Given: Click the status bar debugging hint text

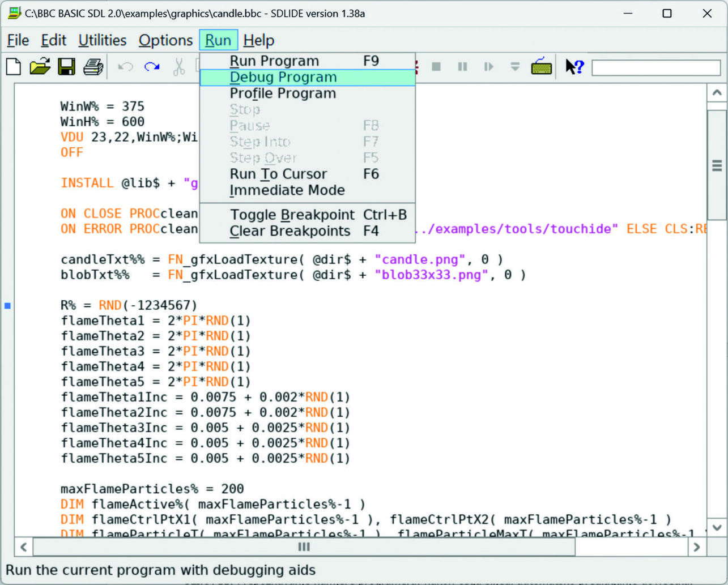Looking at the screenshot, I should 161,570.
